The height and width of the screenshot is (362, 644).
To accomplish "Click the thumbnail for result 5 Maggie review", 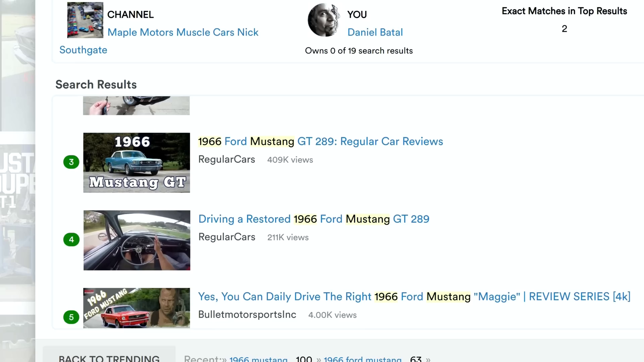I will (x=137, y=308).
